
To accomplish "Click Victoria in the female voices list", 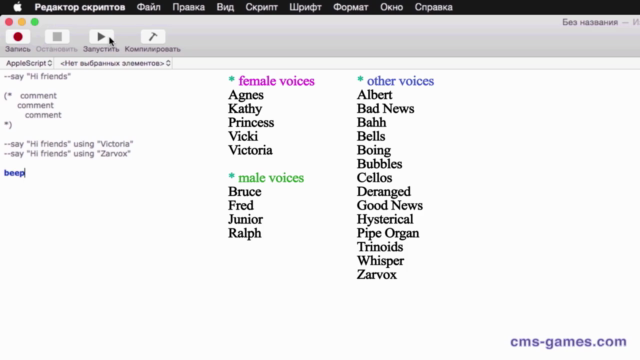I will [250, 150].
